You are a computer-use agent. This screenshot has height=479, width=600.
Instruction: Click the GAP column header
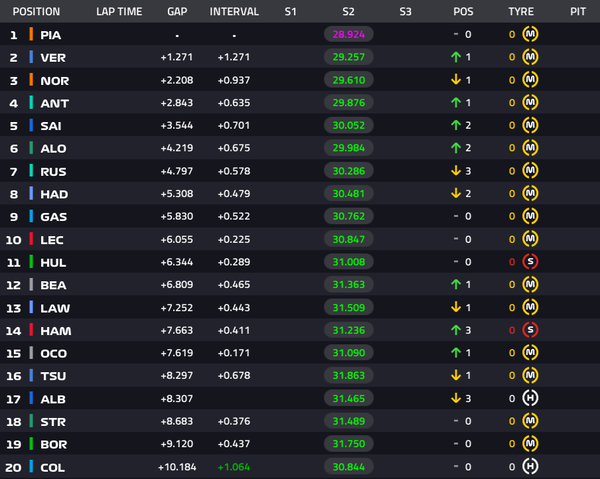coord(177,11)
